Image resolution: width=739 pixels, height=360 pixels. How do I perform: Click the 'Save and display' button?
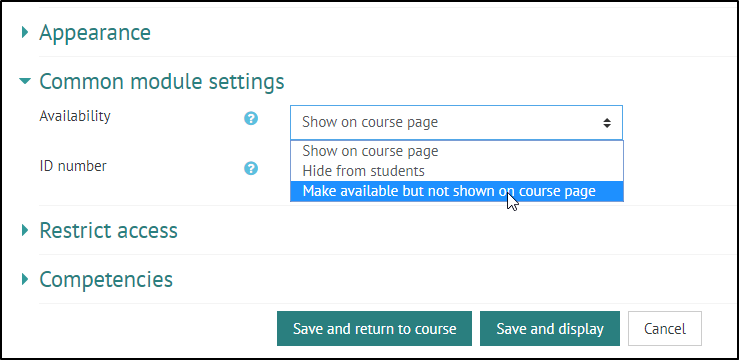coord(550,328)
